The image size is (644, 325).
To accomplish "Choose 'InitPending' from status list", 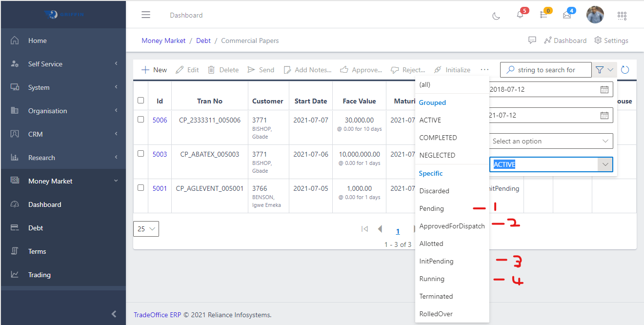I will point(436,261).
